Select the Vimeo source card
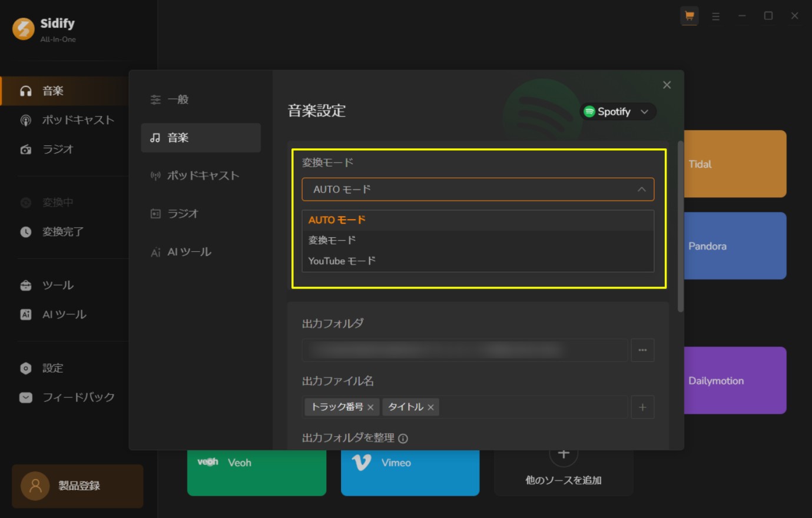This screenshot has width=812, height=518. (410, 473)
